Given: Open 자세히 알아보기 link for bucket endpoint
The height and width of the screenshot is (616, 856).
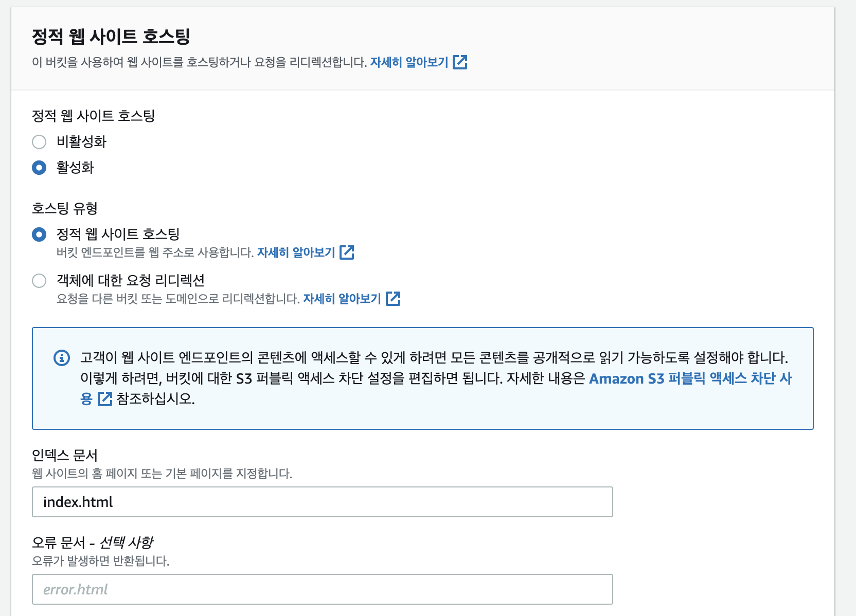Looking at the screenshot, I should pyautogui.click(x=296, y=252).
